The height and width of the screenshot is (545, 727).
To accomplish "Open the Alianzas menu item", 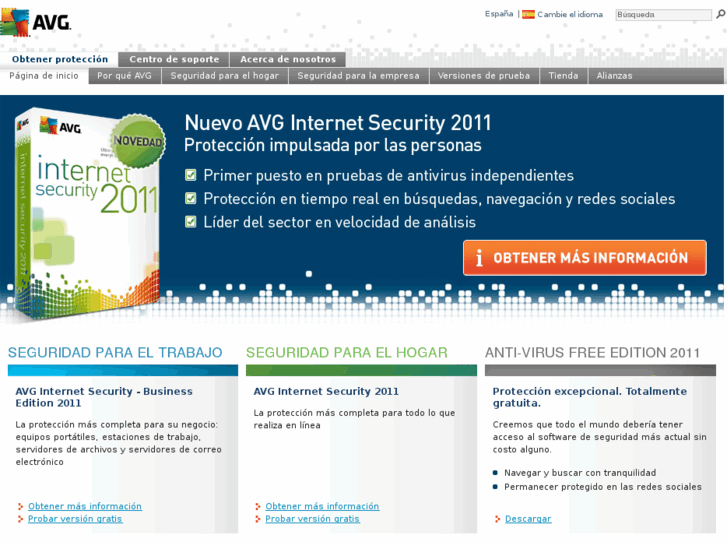I will [614, 76].
